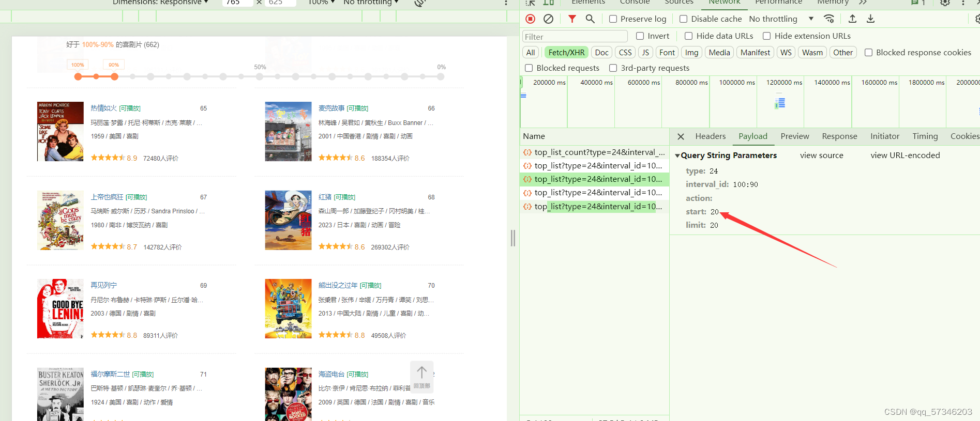Switch to Headers tab
This screenshot has height=421, width=980.
tap(710, 136)
